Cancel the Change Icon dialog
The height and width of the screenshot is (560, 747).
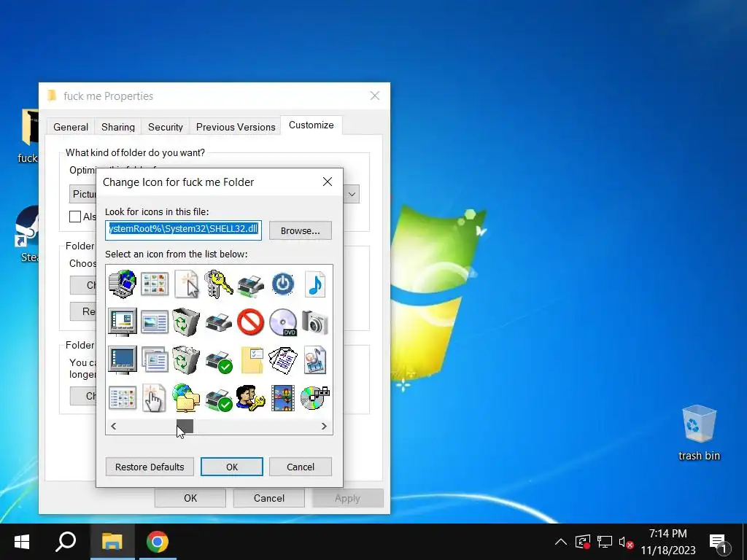click(300, 467)
